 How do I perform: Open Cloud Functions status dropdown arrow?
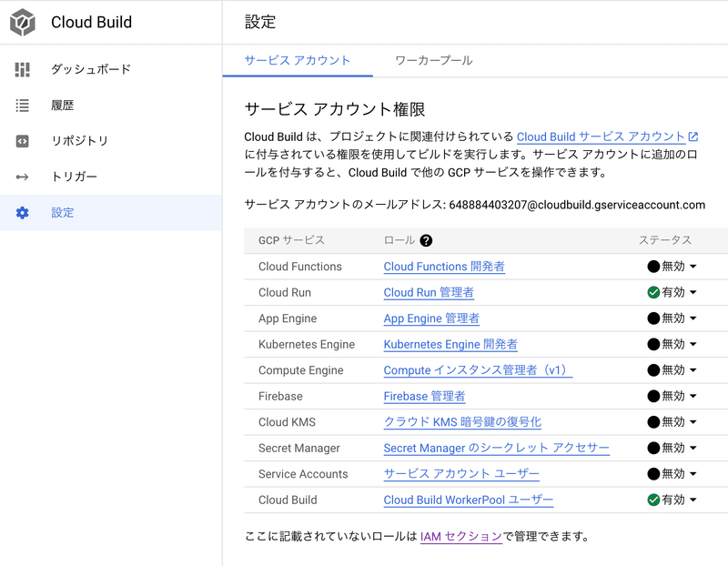coord(693,267)
